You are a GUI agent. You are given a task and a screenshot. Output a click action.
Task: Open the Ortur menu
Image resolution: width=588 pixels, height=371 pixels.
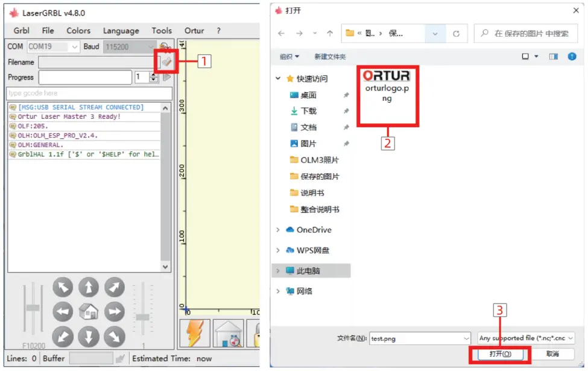tap(194, 30)
